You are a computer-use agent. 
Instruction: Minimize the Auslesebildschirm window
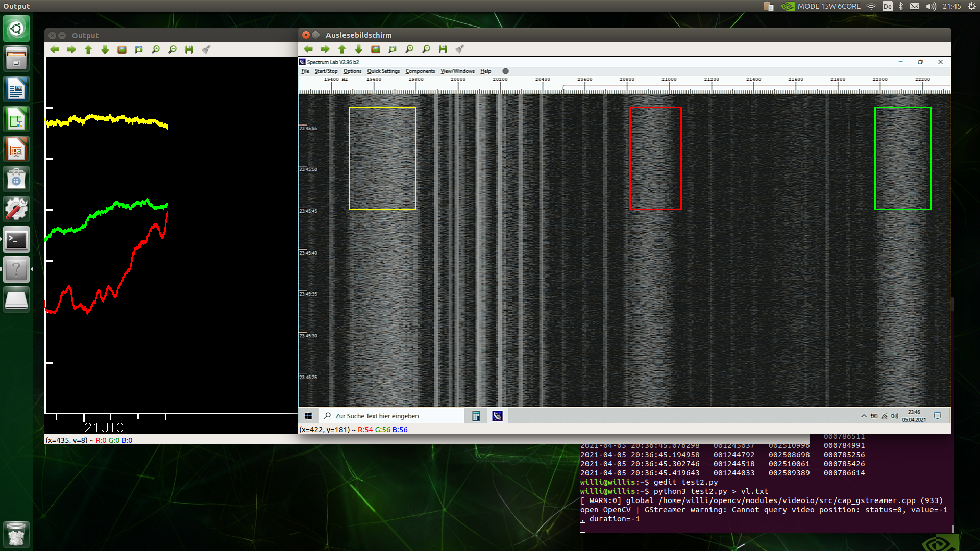[x=316, y=35]
